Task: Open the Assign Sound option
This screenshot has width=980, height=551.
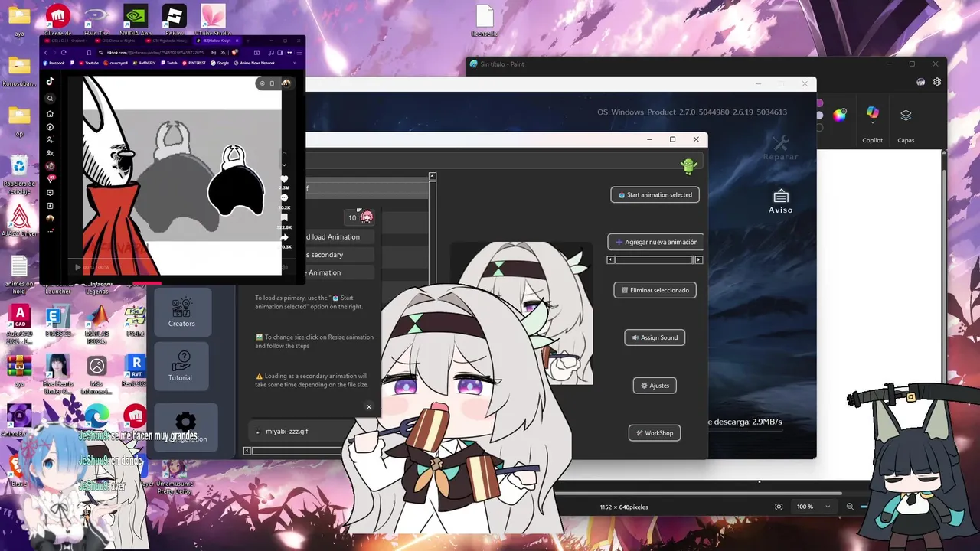Action: (x=655, y=337)
